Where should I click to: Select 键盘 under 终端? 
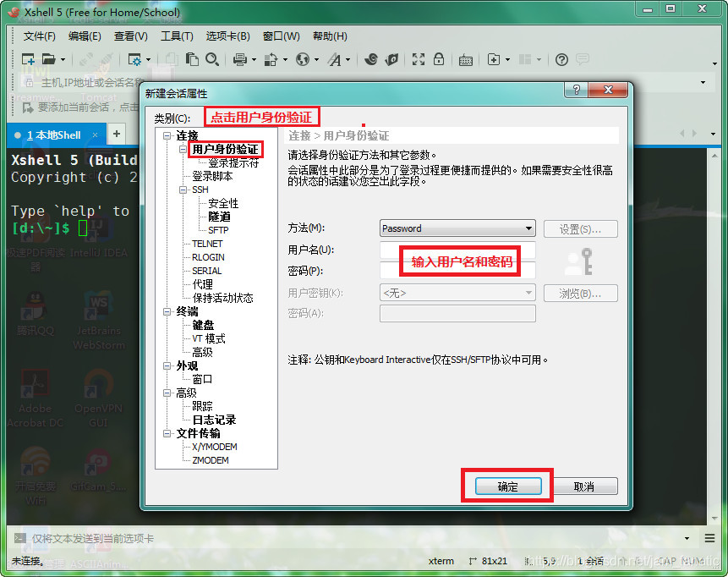pyautogui.click(x=203, y=325)
